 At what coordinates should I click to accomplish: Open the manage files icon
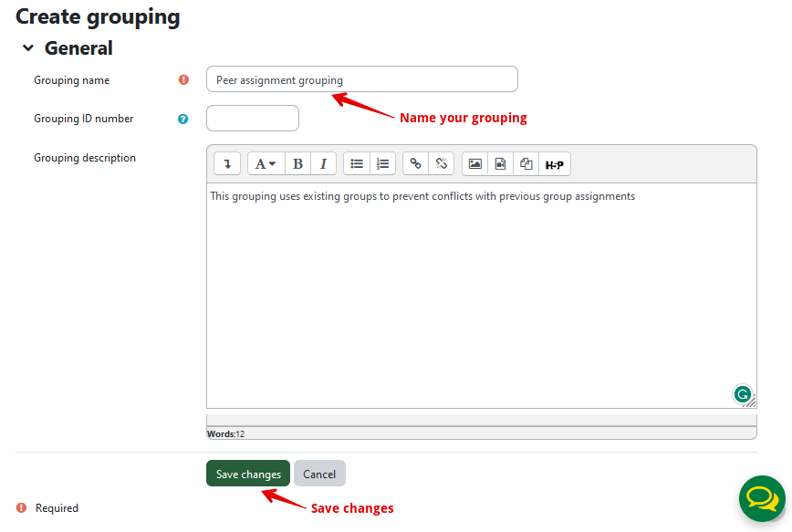(526, 164)
